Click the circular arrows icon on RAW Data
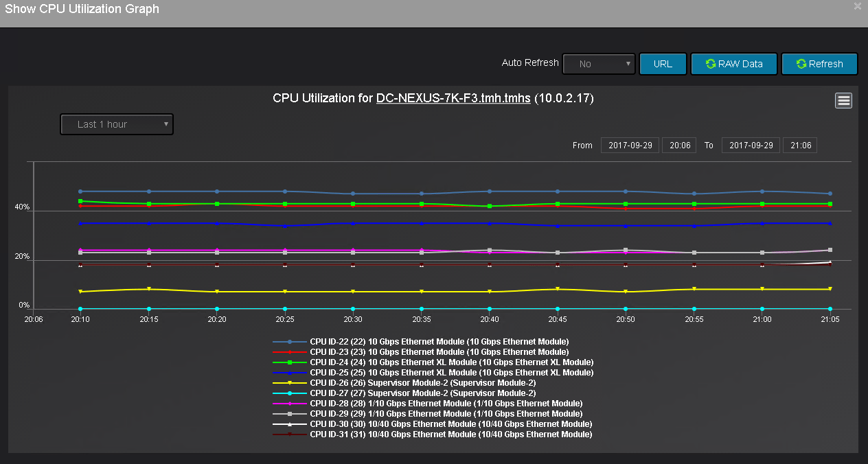The width and height of the screenshot is (868, 464). pos(709,63)
